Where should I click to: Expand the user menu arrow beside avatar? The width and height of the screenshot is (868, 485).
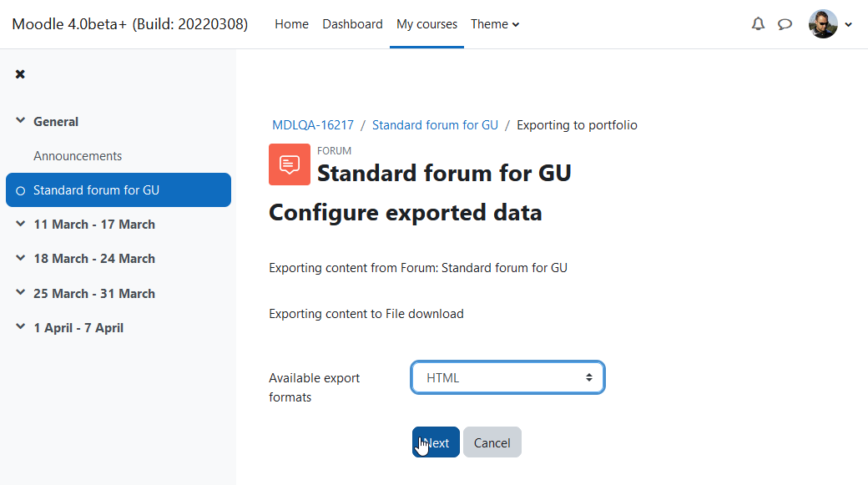click(848, 24)
